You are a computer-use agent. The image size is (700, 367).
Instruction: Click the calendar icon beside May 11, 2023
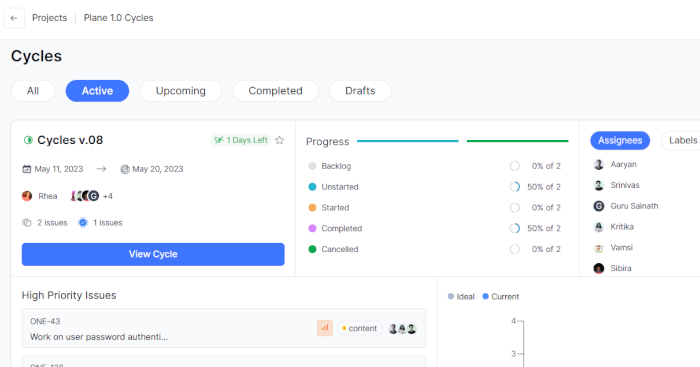click(27, 169)
